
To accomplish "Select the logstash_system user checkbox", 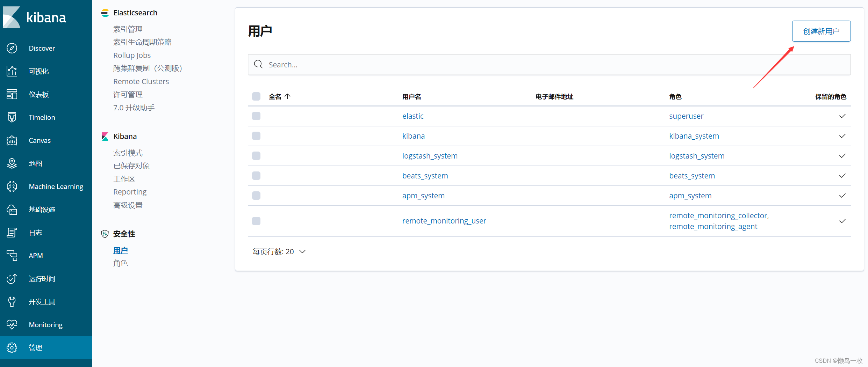I will tap(256, 156).
